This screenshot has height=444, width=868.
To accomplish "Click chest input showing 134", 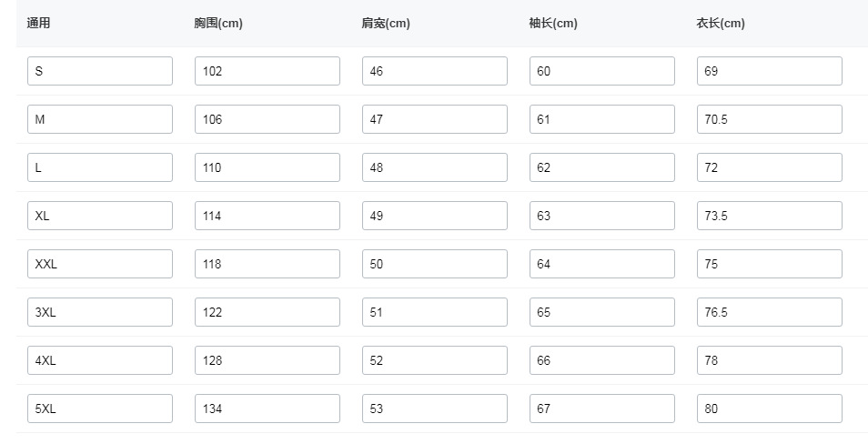I will pyautogui.click(x=267, y=409).
